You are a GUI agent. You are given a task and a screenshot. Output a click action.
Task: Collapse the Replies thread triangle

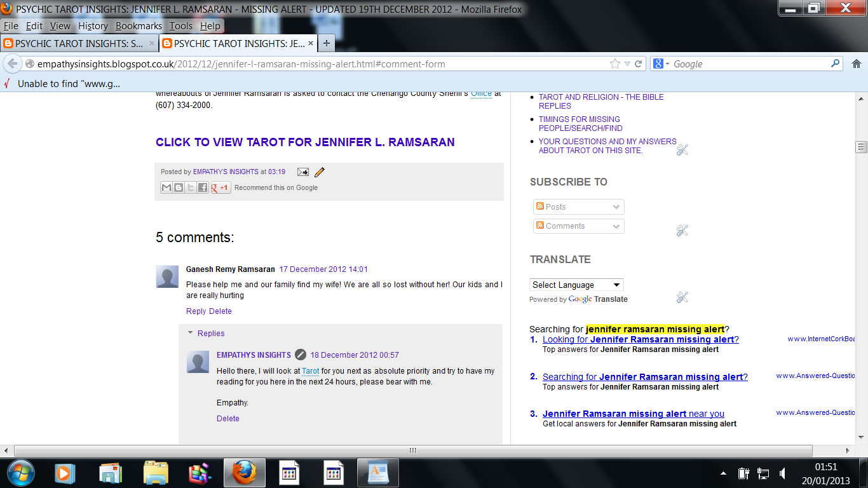coord(190,333)
